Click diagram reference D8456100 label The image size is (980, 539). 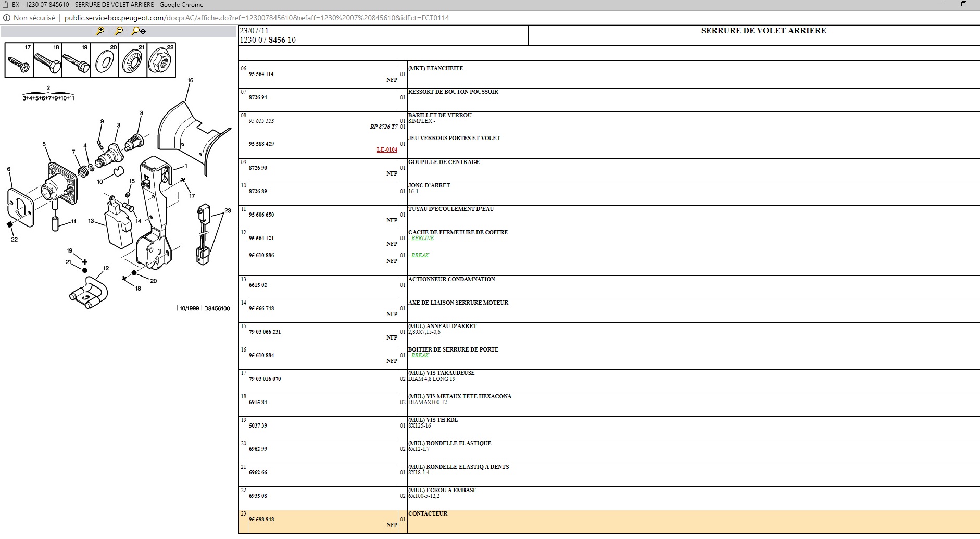point(217,308)
